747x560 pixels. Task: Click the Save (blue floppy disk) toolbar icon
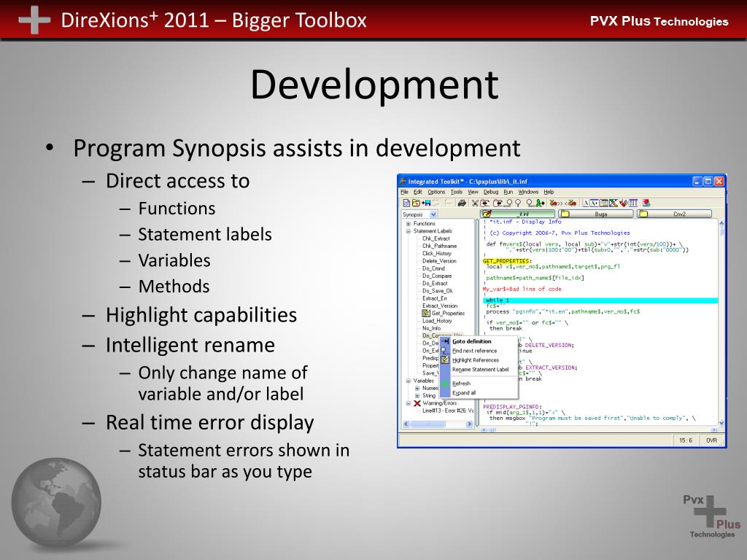pos(426,203)
